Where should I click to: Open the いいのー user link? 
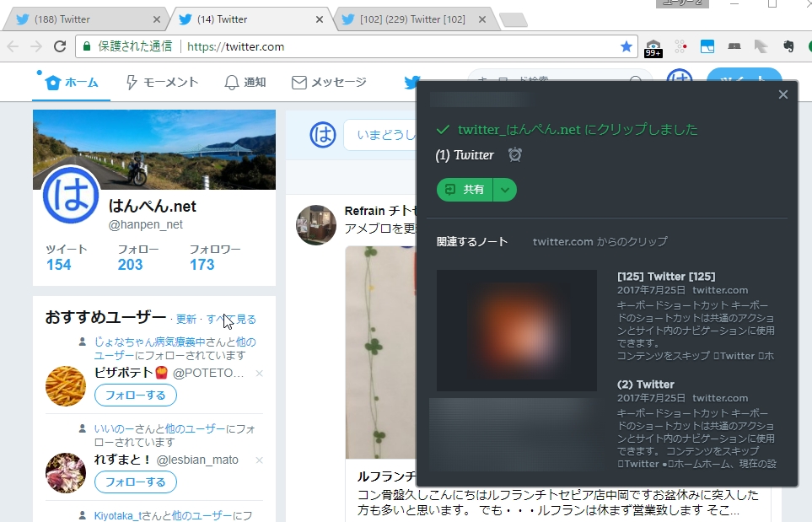115,428
